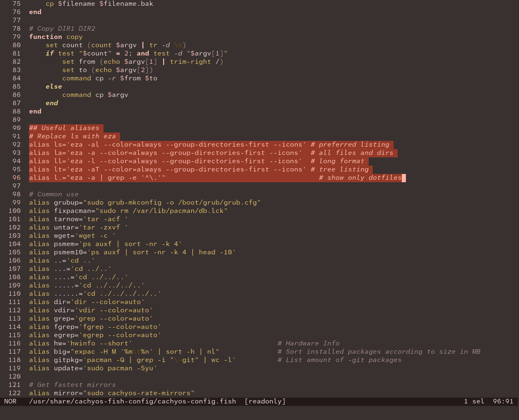The image size is (519, 420).
Task: Click '# show only dotfiles' comment
Action: click(x=360, y=178)
